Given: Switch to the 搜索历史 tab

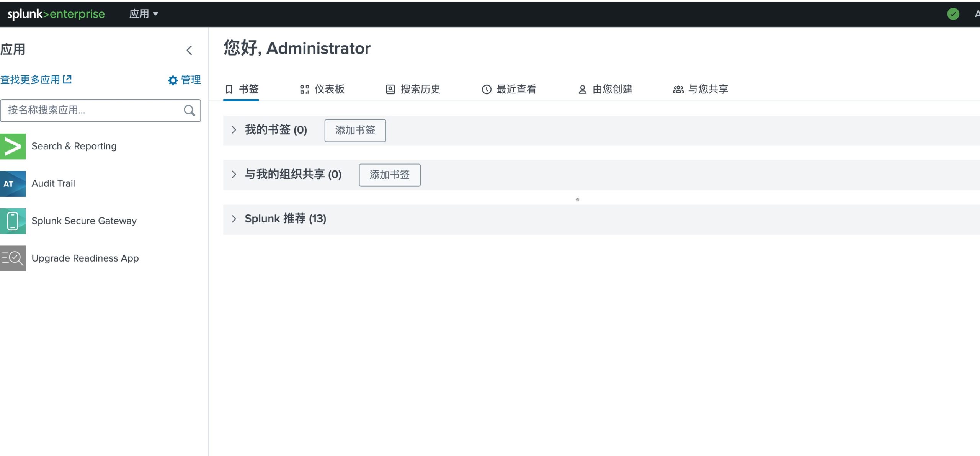Looking at the screenshot, I should (413, 89).
